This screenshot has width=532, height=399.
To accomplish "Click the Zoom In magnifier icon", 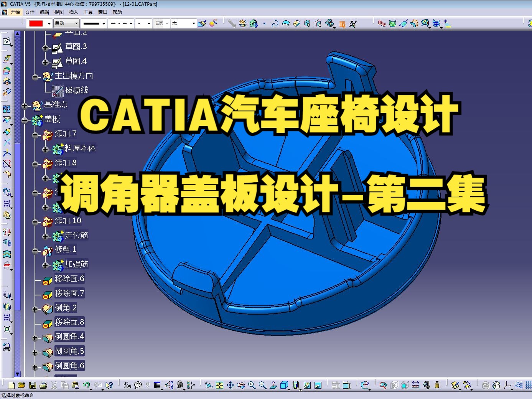I will tap(252, 385).
